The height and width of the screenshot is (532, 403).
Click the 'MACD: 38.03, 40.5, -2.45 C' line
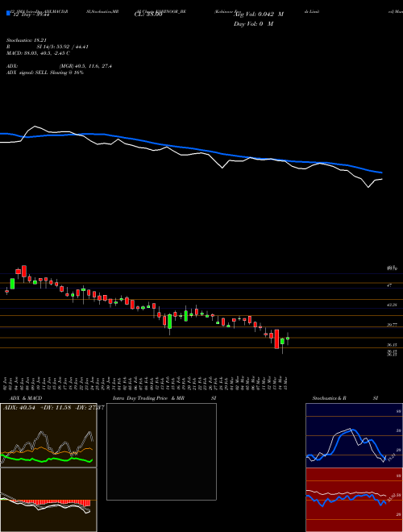point(38,53)
